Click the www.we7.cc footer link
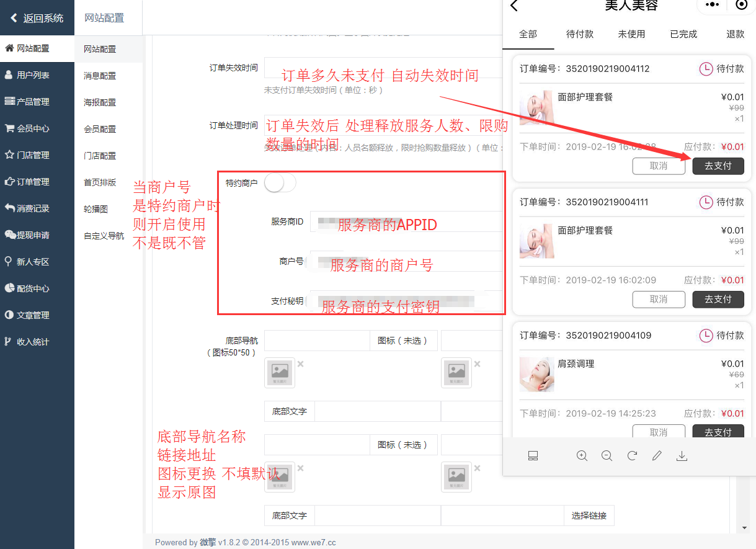The image size is (756, 549). tap(313, 542)
